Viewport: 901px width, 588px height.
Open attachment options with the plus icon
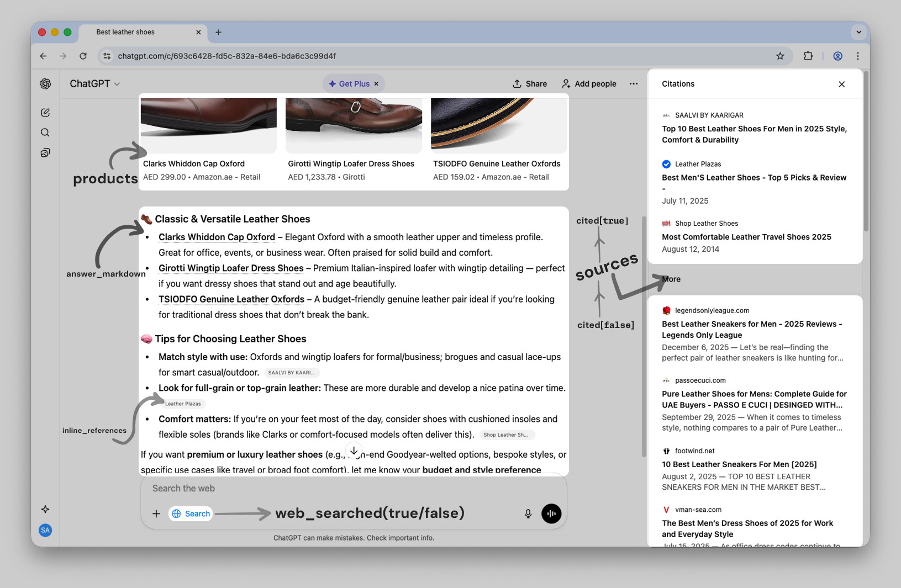[x=156, y=513]
